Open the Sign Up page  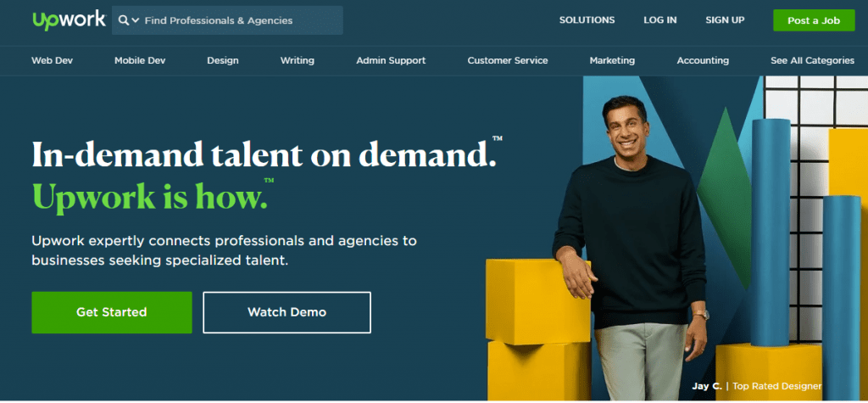tap(725, 20)
